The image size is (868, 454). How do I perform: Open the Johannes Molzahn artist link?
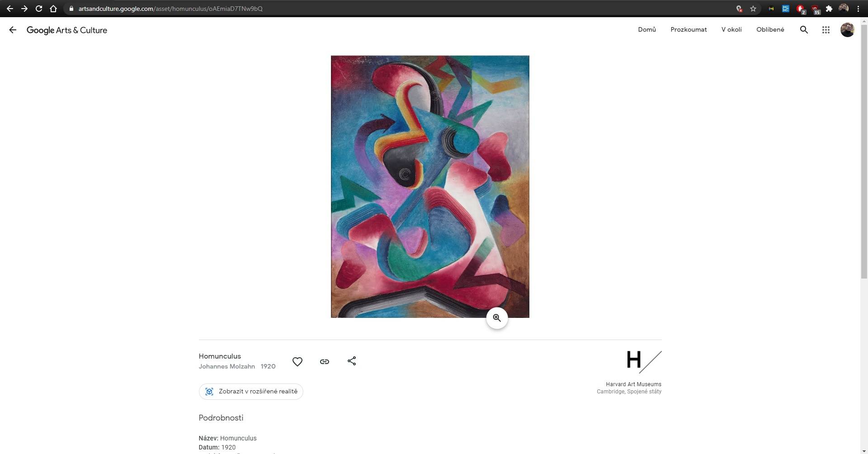click(x=227, y=367)
